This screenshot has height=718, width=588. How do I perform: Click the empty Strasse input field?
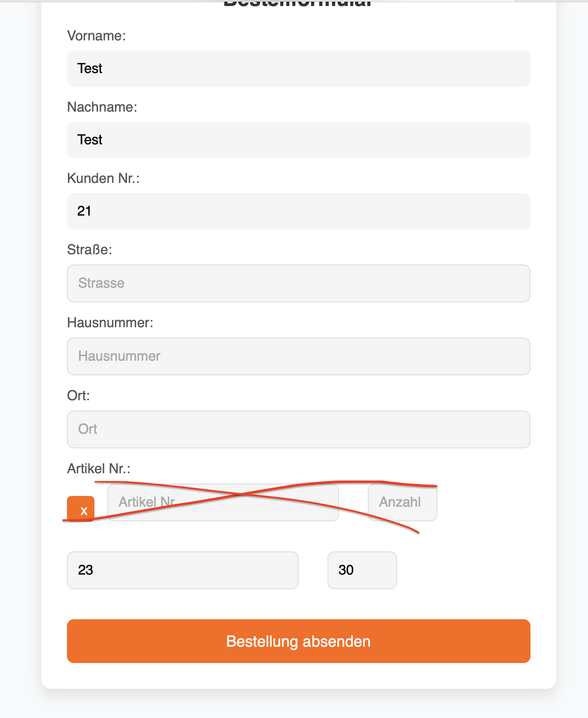point(298,283)
